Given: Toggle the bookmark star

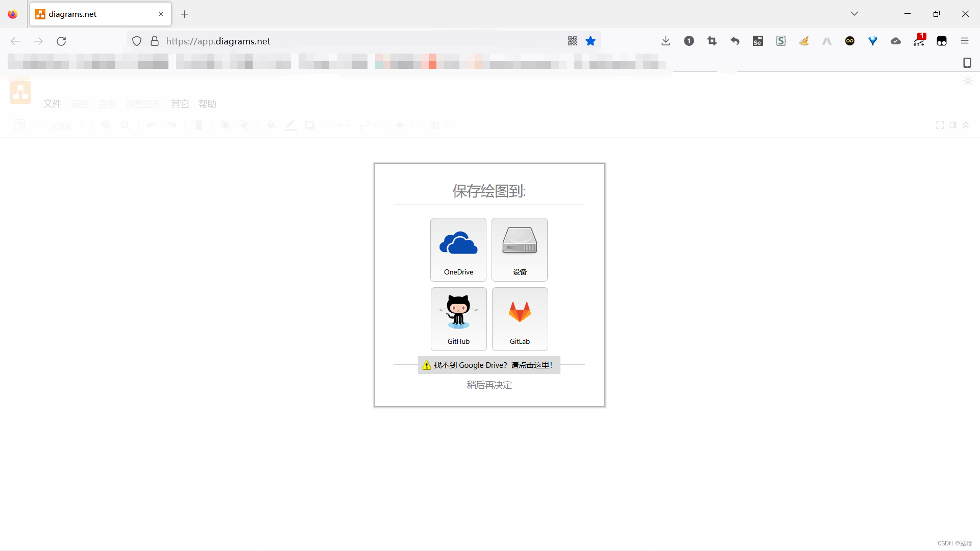Looking at the screenshot, I should pos(591,41).
